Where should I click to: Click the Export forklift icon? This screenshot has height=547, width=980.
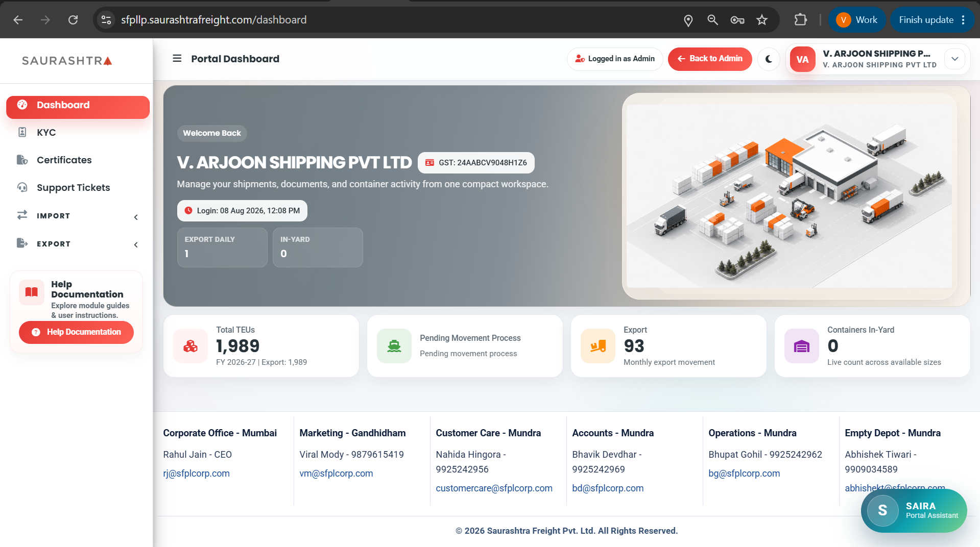[x=598, y=346]
